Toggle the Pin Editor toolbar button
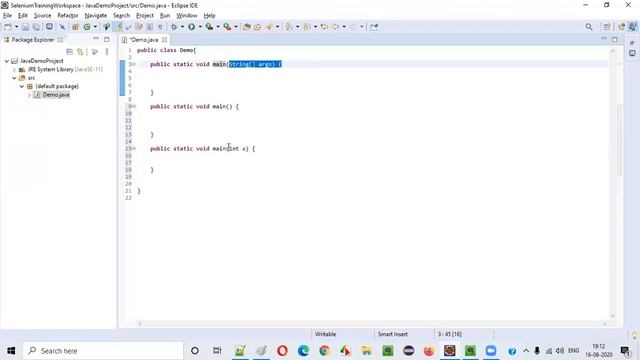Viewport: 640px width, 360px height. click(374, 27)
